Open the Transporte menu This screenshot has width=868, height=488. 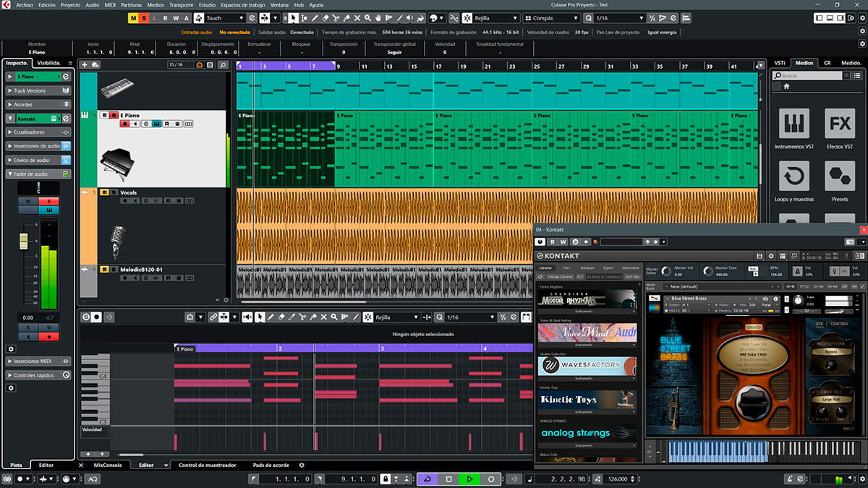[x=181, y=4]
